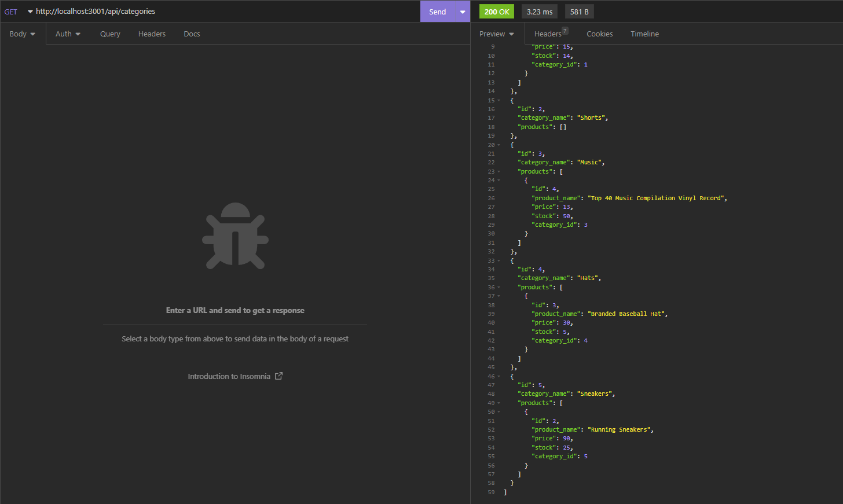Click the 3.23 ms response time badge

pyautogui.click(x=539, y=11)
